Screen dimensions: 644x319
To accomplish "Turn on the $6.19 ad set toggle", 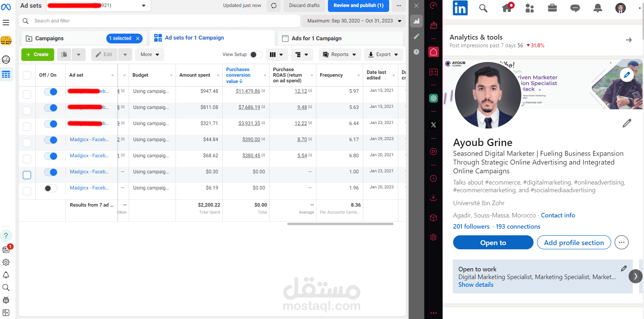I will [x=51, y=188].
